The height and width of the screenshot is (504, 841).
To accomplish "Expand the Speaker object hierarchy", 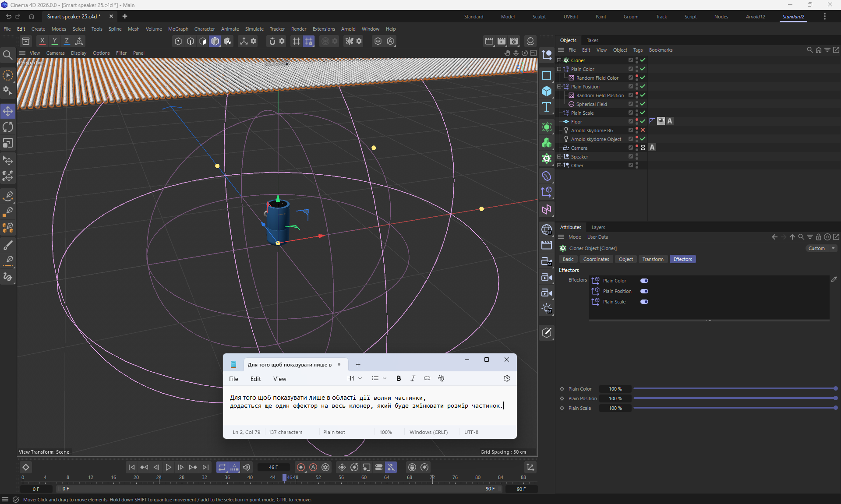I will [x=559, y=156].
